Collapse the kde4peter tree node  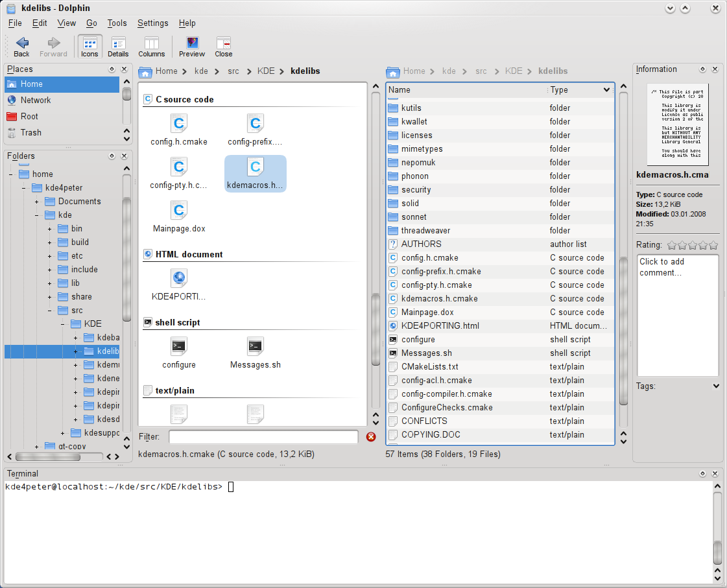[23, 188]
